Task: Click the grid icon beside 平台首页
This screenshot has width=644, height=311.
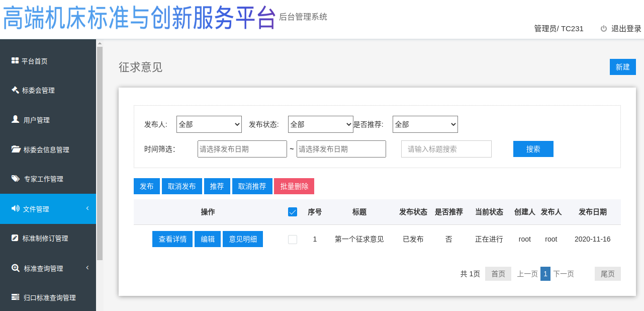Action: click(x=15, y=61)
